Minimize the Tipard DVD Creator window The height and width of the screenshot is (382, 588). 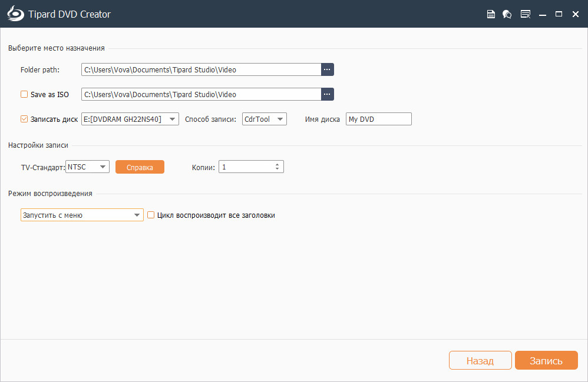pos(542,14)
